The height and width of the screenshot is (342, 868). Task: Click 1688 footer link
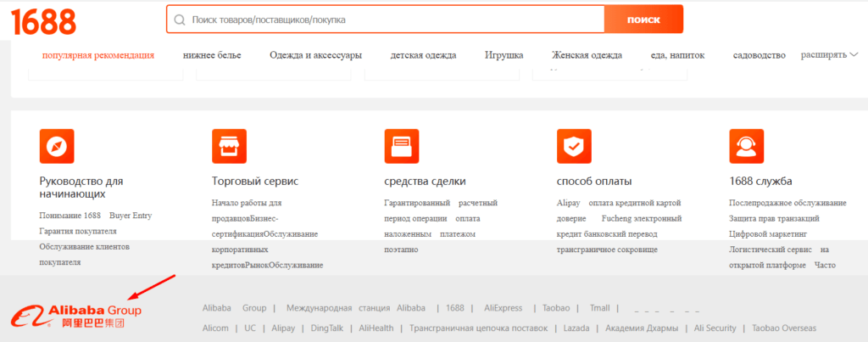455,308
